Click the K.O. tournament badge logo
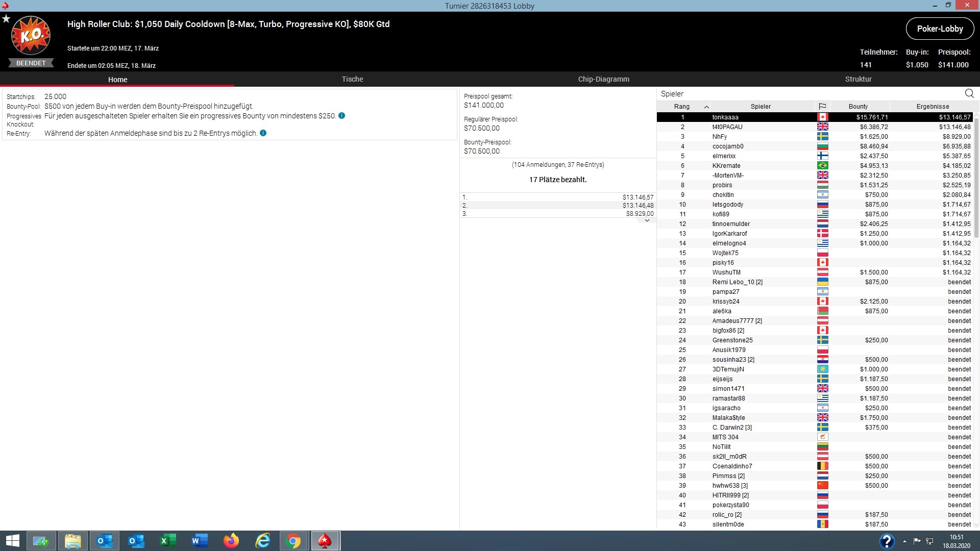 31,36
